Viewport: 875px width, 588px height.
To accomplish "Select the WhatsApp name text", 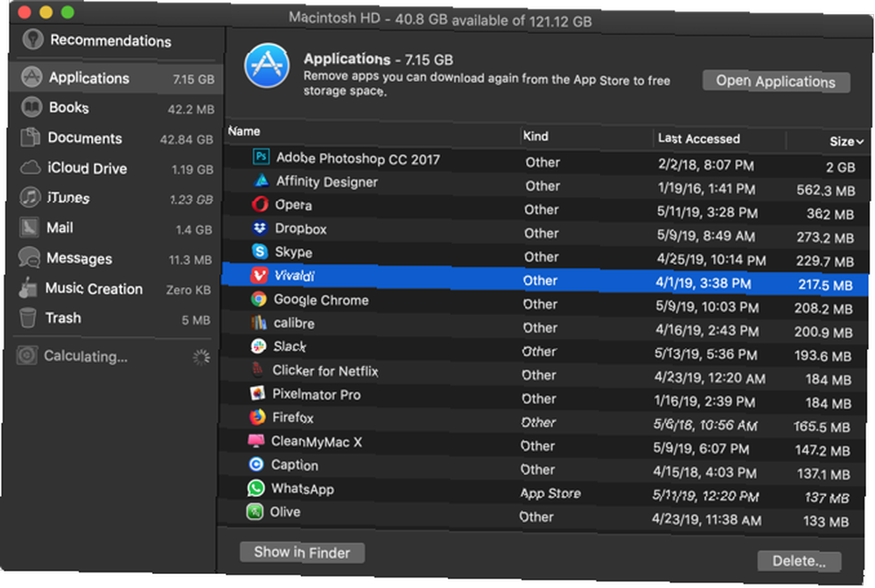I will [303, 489].
